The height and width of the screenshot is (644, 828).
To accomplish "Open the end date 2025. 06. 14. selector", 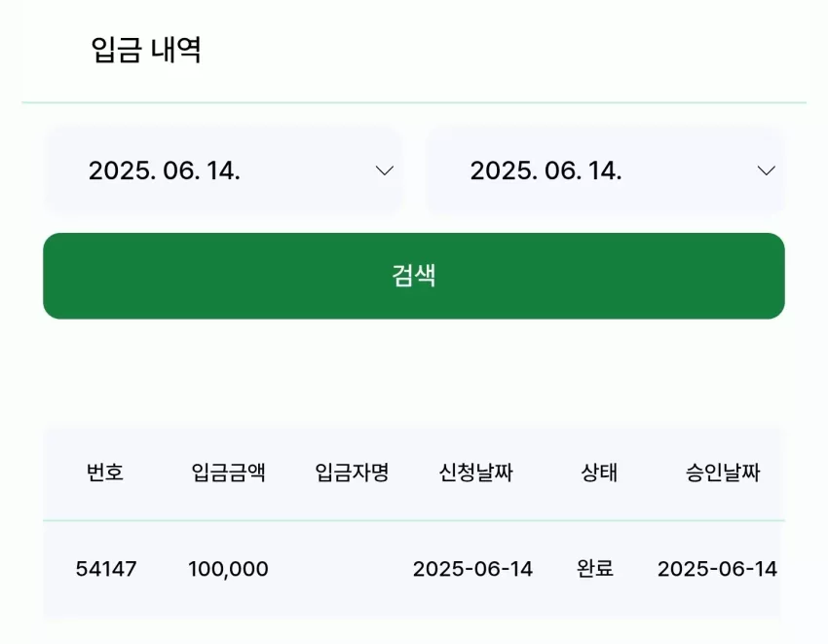I will (x=605, y=170).
